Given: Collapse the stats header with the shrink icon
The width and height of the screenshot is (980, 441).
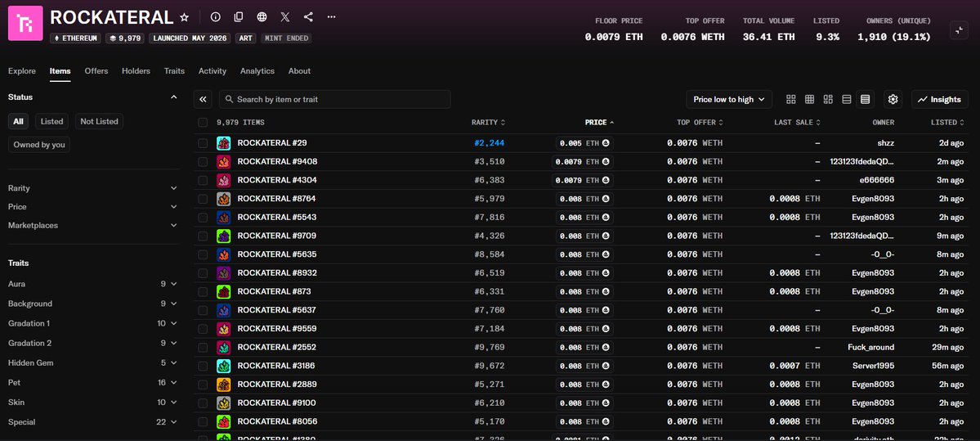Looking at the screenshot, I should tap(959, 30).
